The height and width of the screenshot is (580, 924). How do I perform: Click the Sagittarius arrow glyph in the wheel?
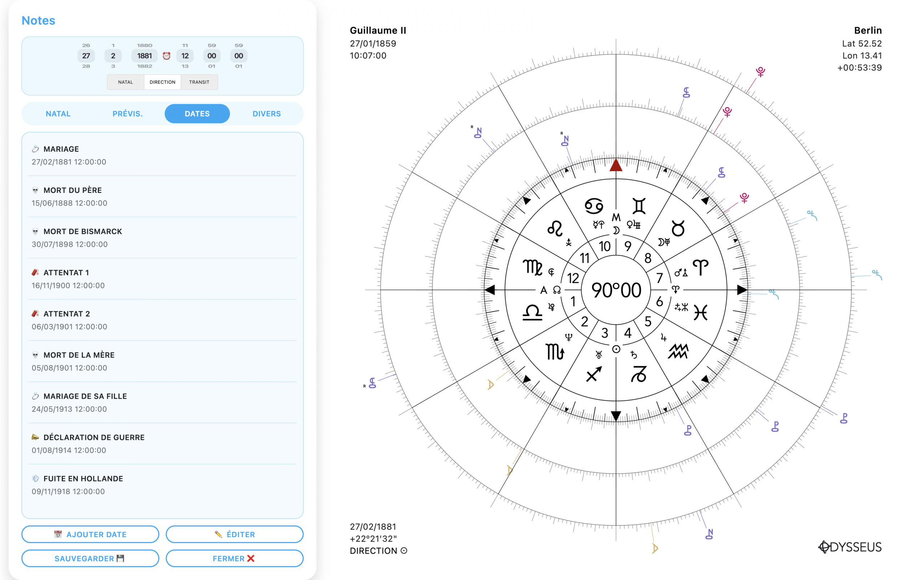[x=593, y=374]
